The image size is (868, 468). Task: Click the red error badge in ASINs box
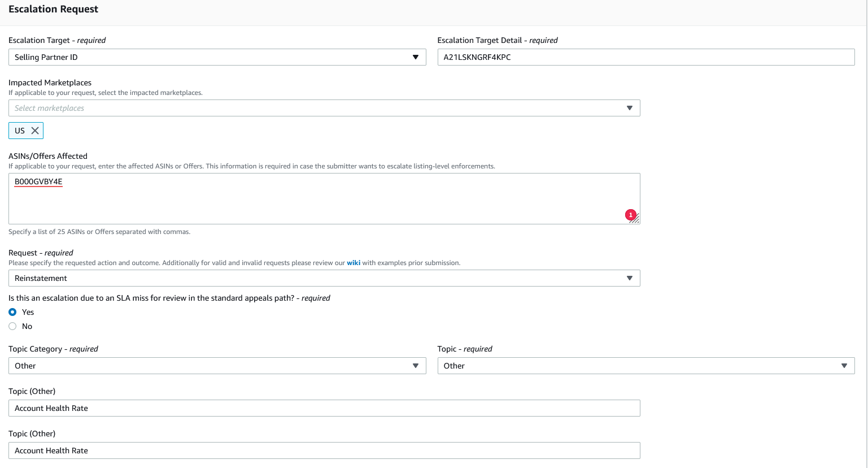pos(630,215)
